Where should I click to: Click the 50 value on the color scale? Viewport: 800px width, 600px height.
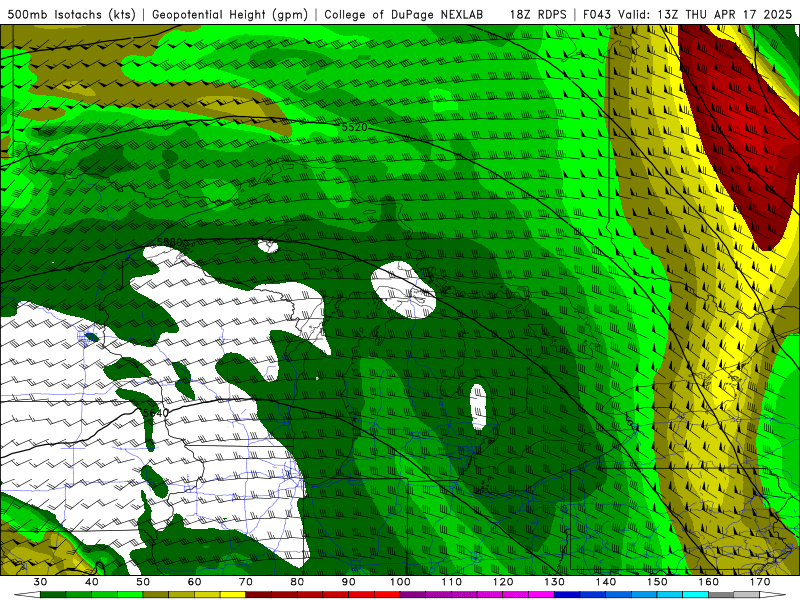pos(143,582)
